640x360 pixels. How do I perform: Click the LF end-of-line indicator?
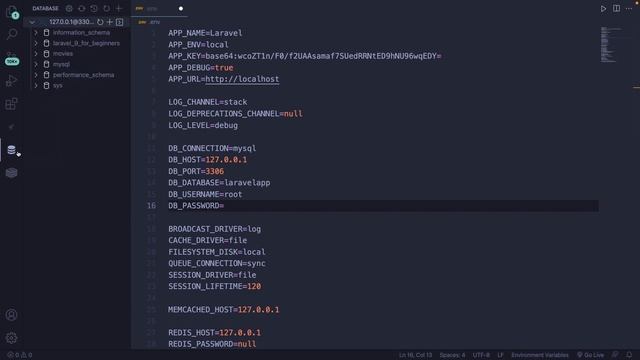(x=500, y=355)
